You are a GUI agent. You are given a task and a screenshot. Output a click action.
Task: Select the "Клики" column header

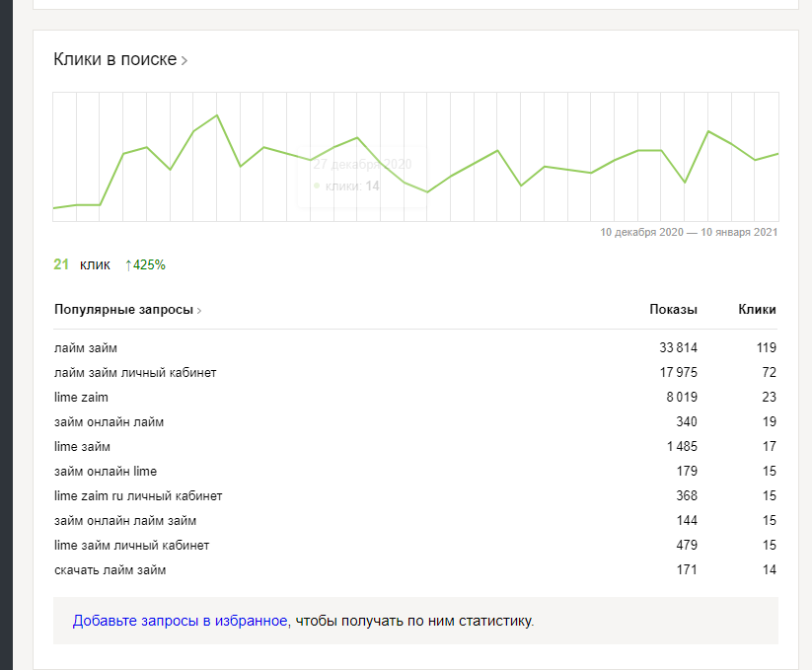pyautogui.click(x=757, y=310)
